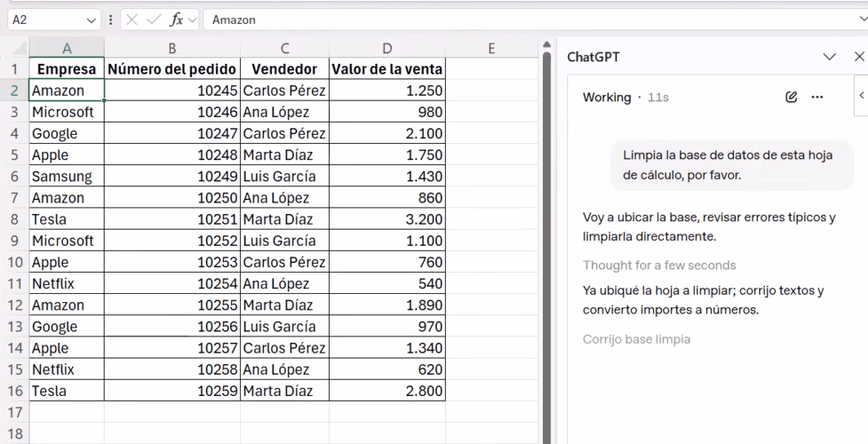The image size is (868, 444).
Task: Click the cancel entry X icon
Action: [x=131, y=20]
